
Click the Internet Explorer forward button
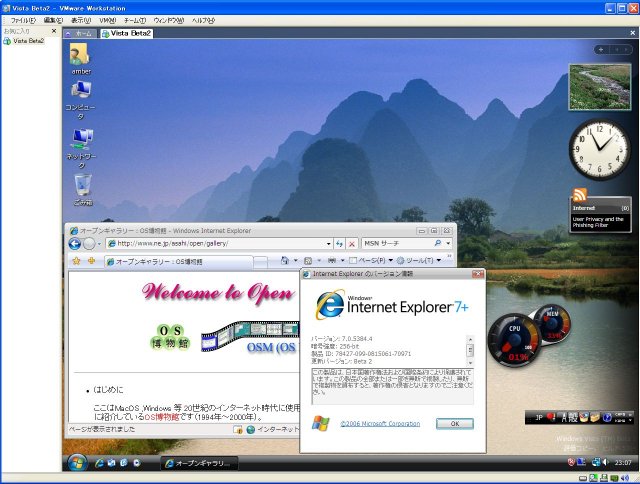(x=89, y=244)
